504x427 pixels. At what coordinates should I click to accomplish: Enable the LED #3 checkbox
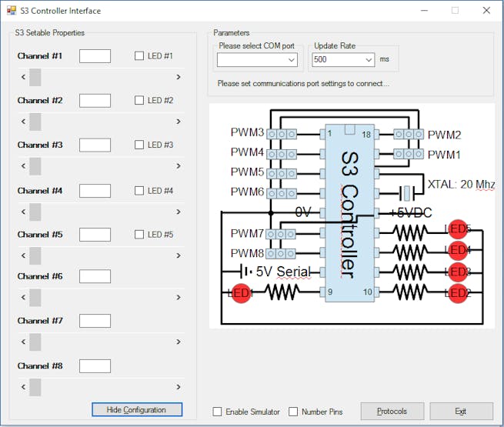point(139,145)
